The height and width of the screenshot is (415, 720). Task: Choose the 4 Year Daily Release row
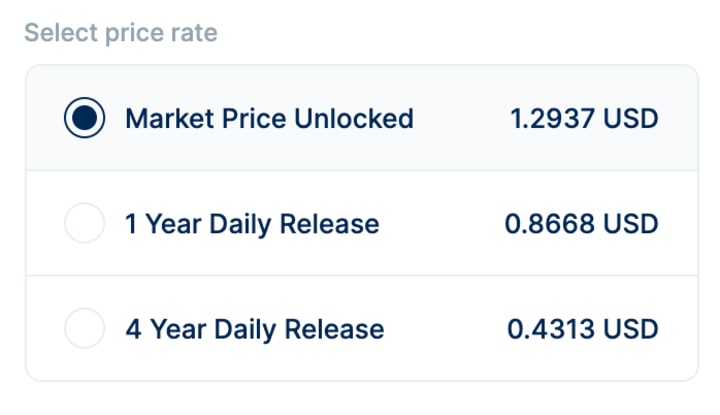362,328
